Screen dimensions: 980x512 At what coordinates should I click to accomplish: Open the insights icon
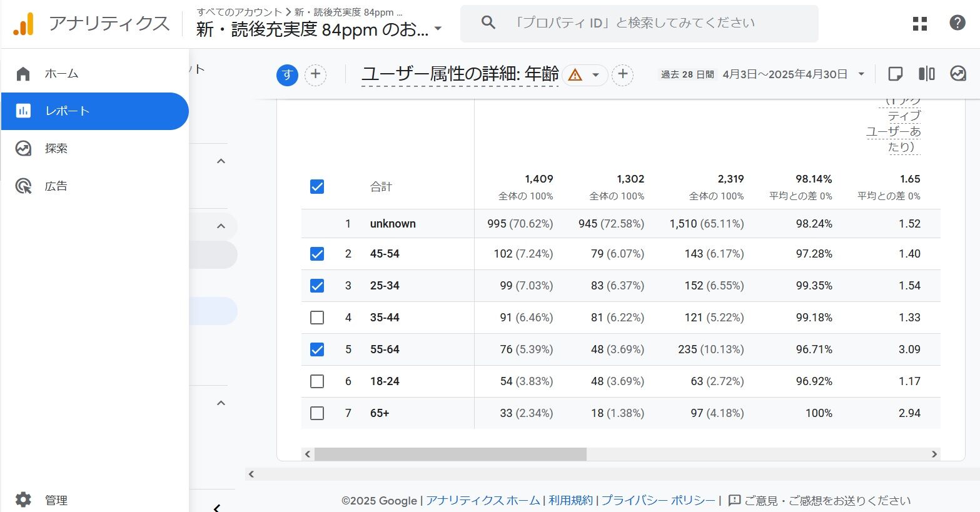coord(958,74)
